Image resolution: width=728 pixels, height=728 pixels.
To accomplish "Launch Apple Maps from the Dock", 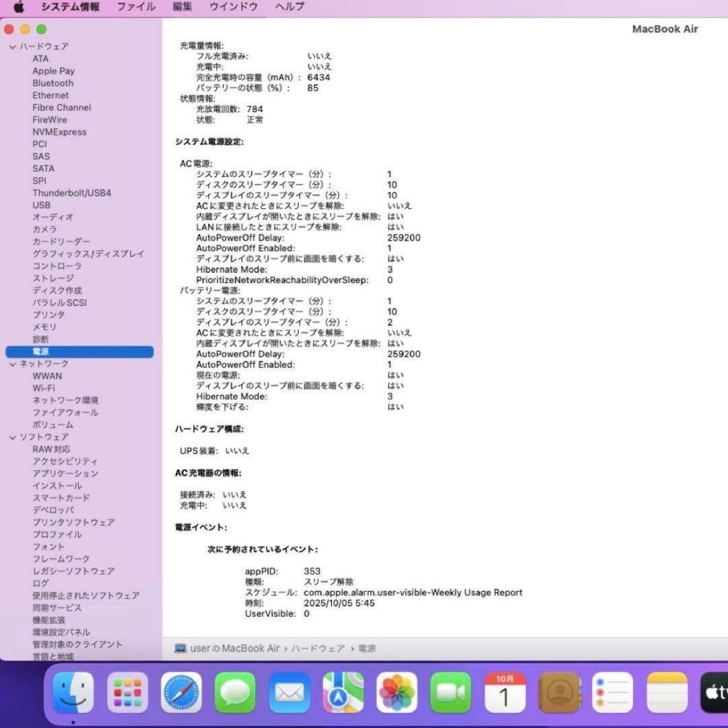I will click(342, 692).
